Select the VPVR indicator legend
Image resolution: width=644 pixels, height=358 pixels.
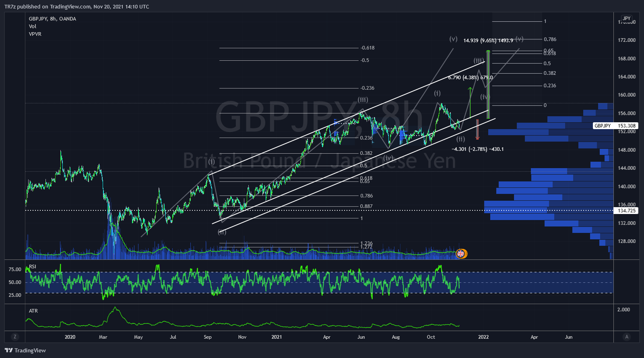(35, 34)
